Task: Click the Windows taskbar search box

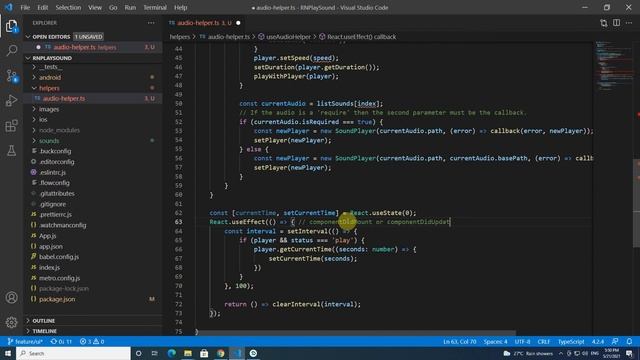Action: (x=73, y=353)
